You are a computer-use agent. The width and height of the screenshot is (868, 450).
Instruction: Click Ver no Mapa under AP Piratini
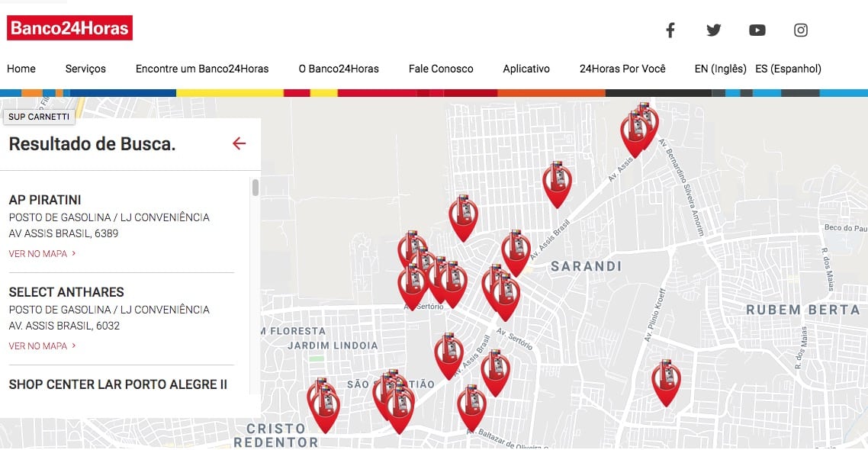(x=42, y=253)
